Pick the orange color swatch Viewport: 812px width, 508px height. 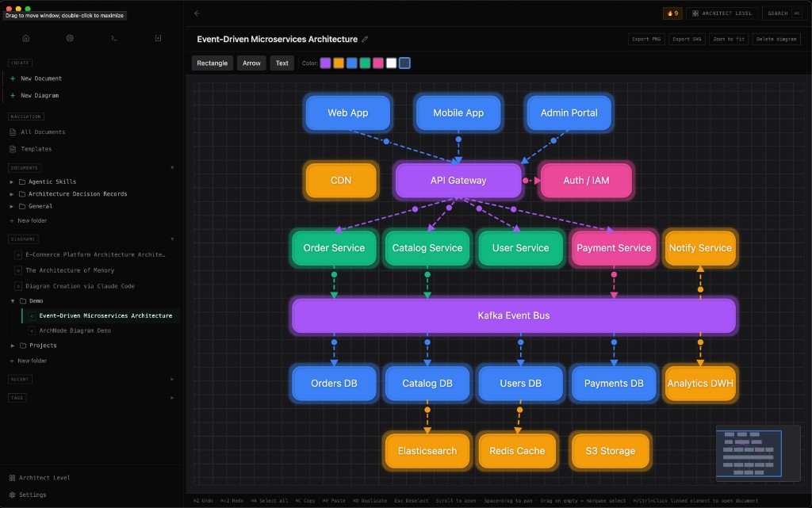pyautogui.click(x=339, y=63)
